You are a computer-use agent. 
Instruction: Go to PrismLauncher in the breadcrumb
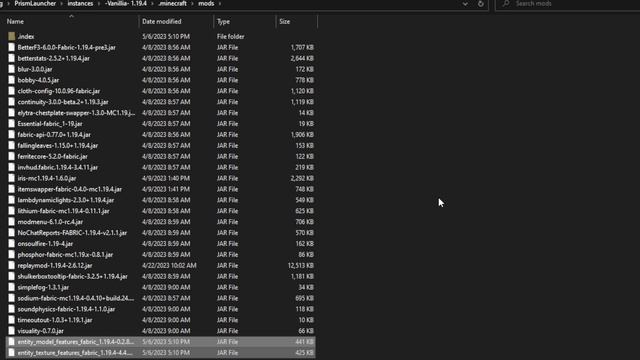[35, 3]
